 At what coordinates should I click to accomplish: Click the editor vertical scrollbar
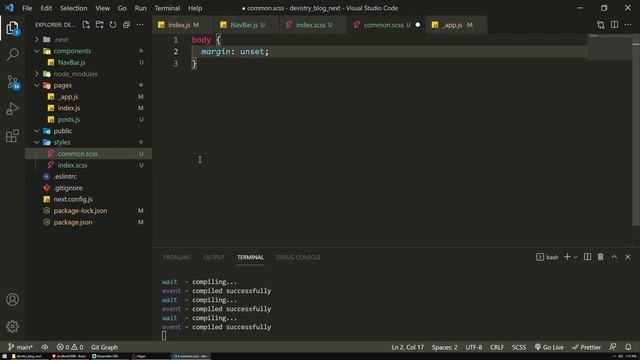point(636,130)
